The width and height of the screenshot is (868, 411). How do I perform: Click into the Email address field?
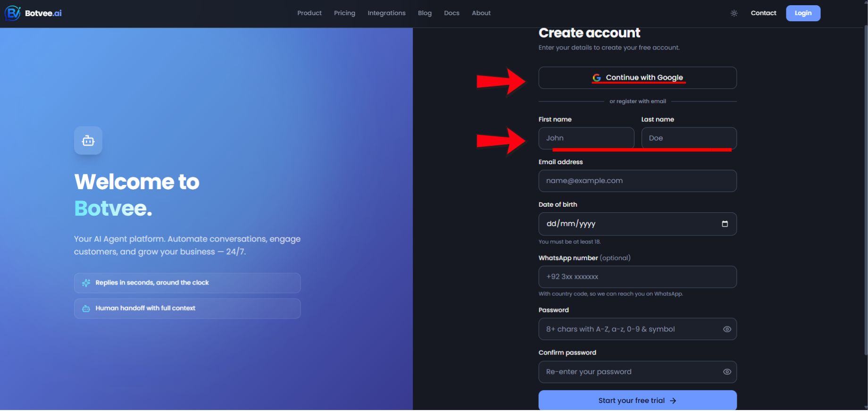pos(637,181)
